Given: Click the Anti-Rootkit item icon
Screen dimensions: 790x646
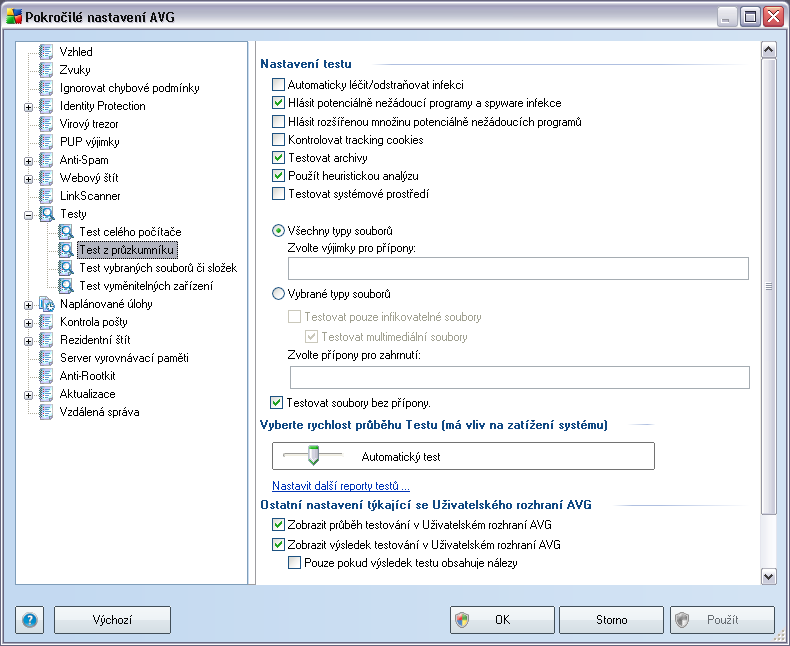Looking at the screenshot, I should coord(46,375).
